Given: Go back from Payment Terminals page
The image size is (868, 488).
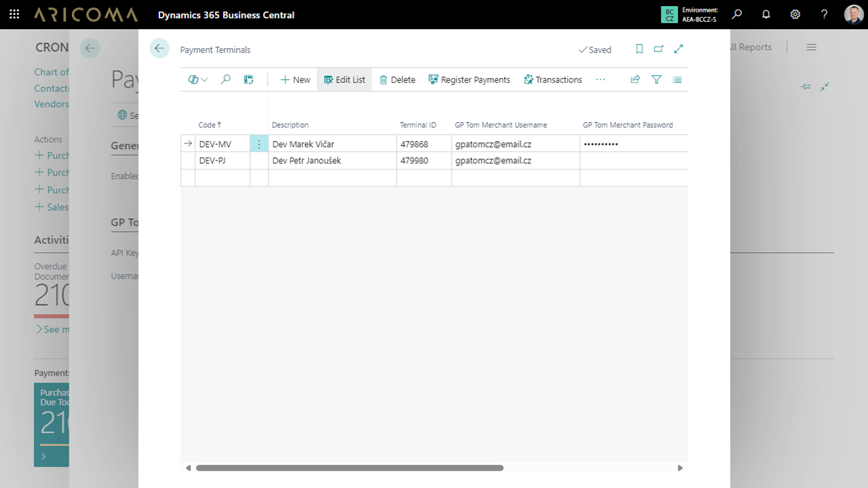Looking at the screenshot, I should pyautogui.click(x=159, y=48).
